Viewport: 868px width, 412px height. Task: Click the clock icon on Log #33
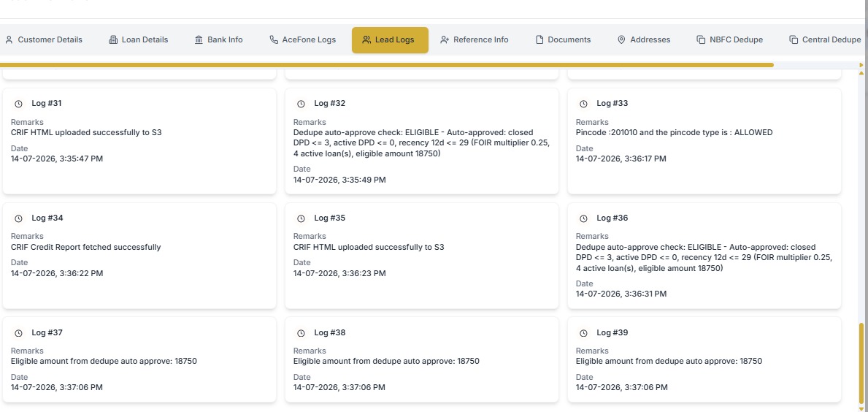[583, 104]
